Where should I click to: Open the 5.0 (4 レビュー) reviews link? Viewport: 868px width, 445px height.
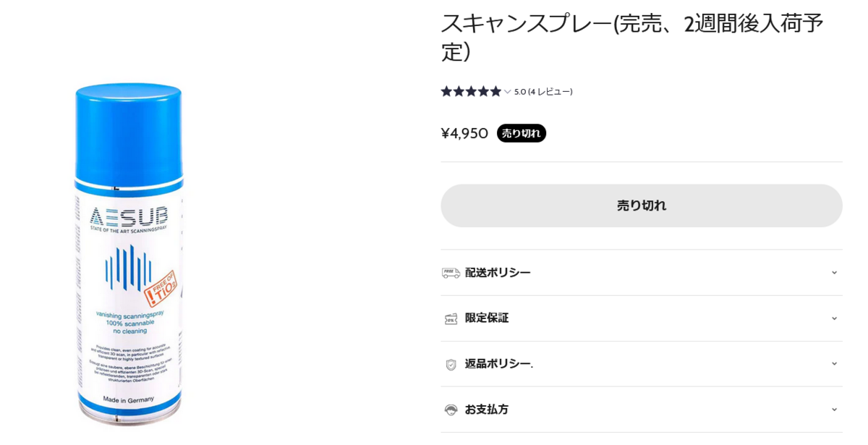click(543, 92)
